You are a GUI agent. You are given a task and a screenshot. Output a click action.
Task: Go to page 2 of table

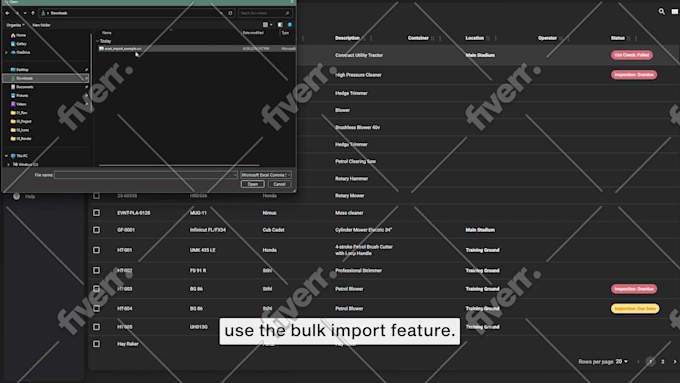(662, 362)
